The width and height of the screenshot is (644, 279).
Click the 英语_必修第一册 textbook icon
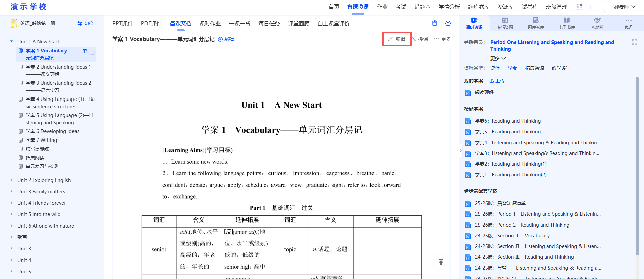click(14, 23)
